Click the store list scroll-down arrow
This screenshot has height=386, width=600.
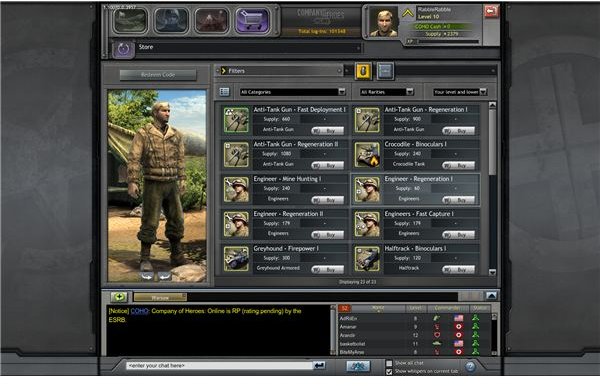tap(492, 272)
